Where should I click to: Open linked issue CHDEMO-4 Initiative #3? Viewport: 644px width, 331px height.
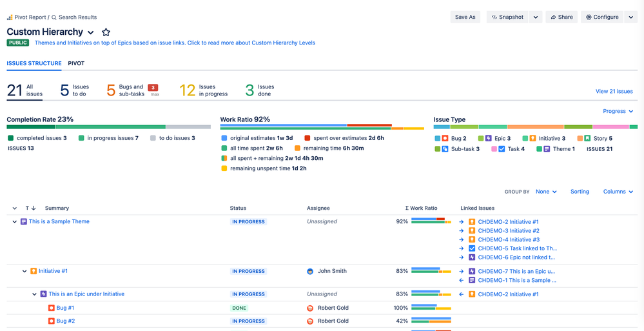(509, 239)
